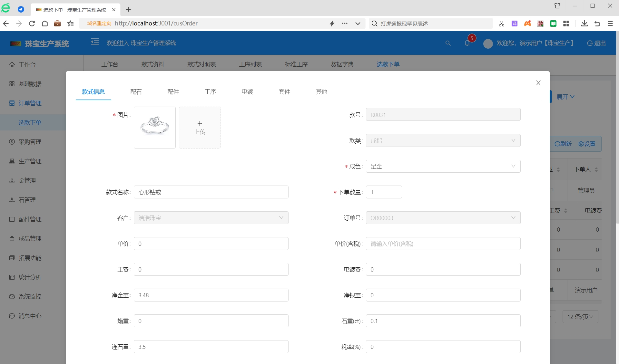619x364 pixels.
Task: Open browser hamburger main menu
Action: coord(610,24)
